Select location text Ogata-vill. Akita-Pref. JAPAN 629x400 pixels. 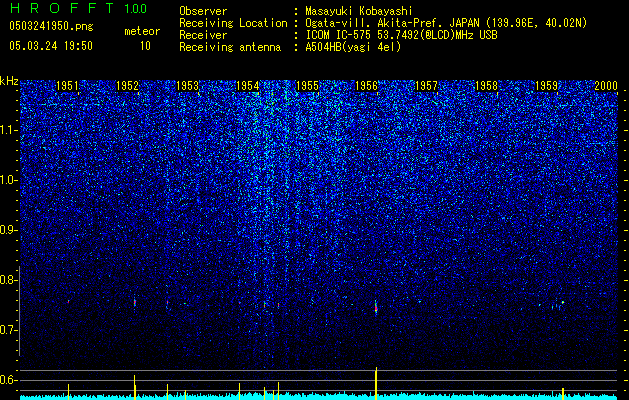pos(393,23)
